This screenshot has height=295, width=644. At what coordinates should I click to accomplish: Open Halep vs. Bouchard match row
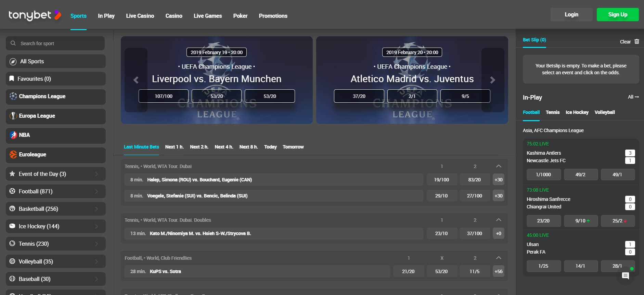(274, 180)
